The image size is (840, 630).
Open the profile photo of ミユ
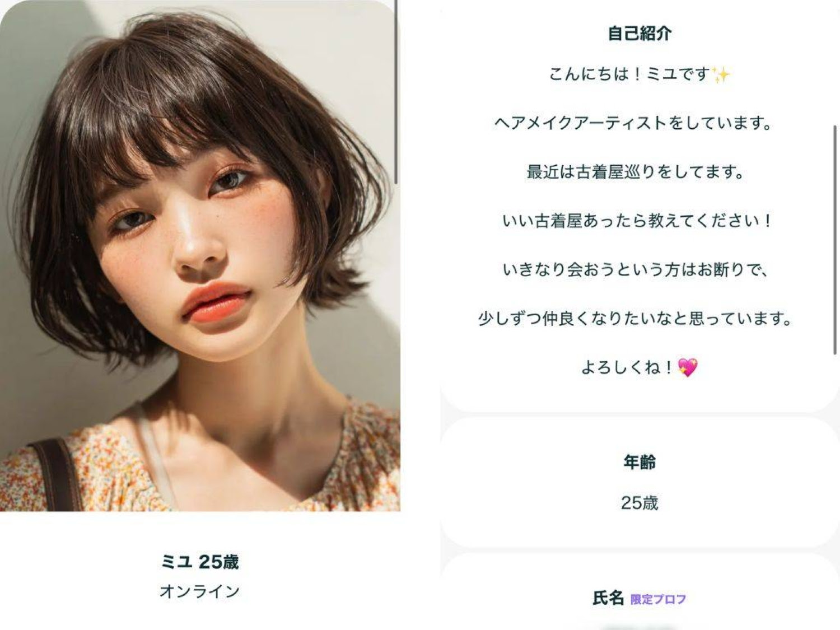(x=200, y=255)
